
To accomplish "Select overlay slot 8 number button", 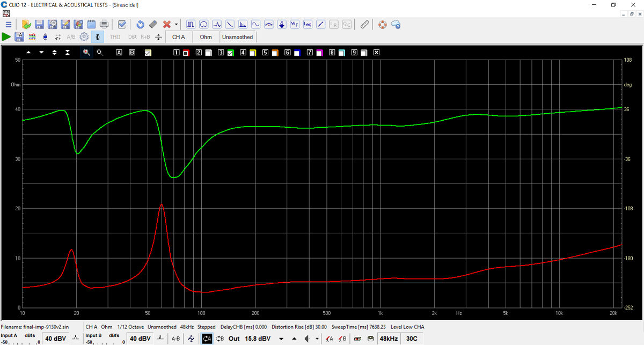I will click(x=332, y=53).
